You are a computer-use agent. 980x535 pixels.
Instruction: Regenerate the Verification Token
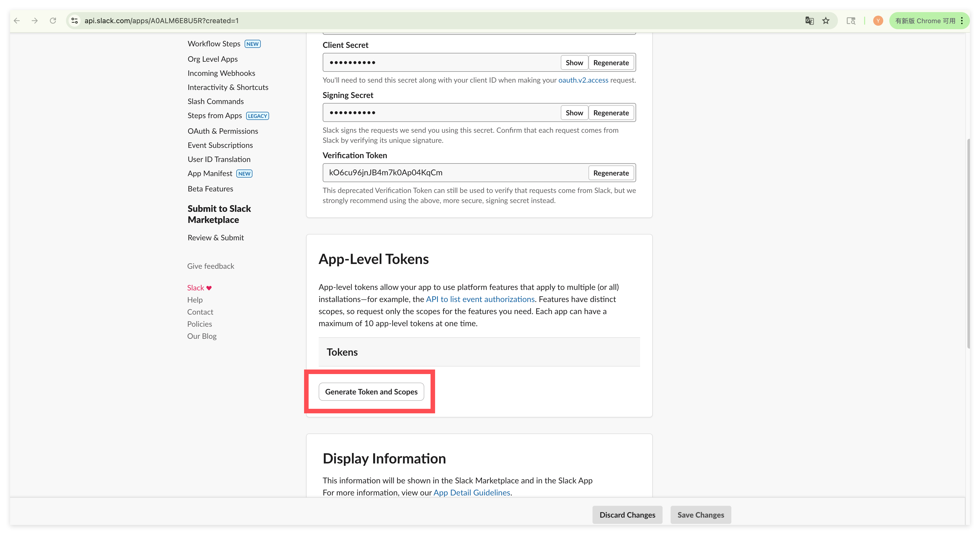click(x=611, y=173)
